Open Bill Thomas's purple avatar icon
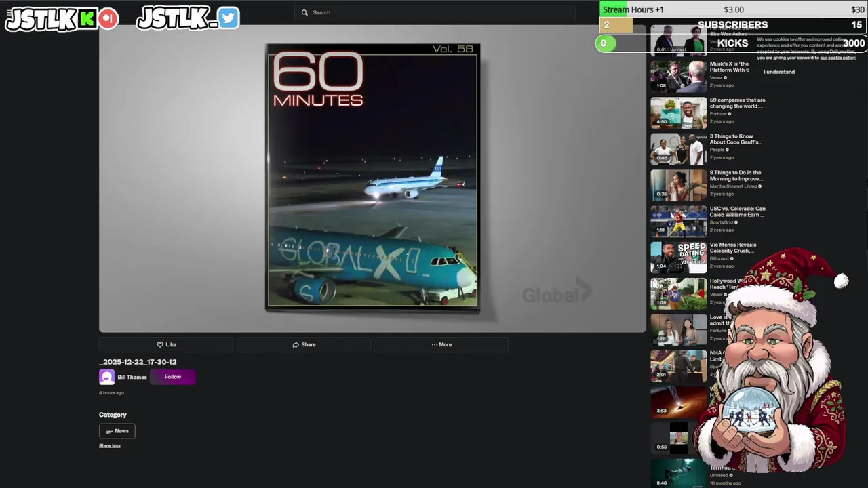Image resolution: width=868 pixels, height=488 pixels. (x=106, y=377)
